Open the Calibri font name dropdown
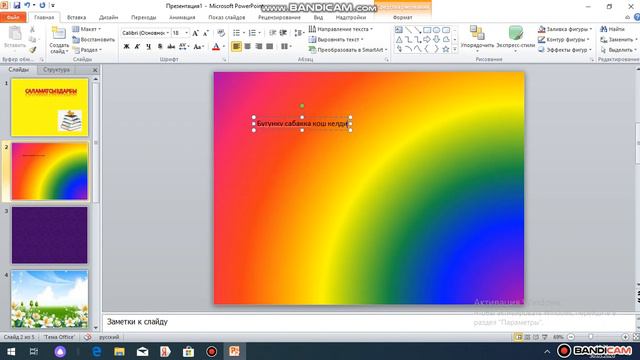Viewport: 640px width, 360px height. pos(168,33)
